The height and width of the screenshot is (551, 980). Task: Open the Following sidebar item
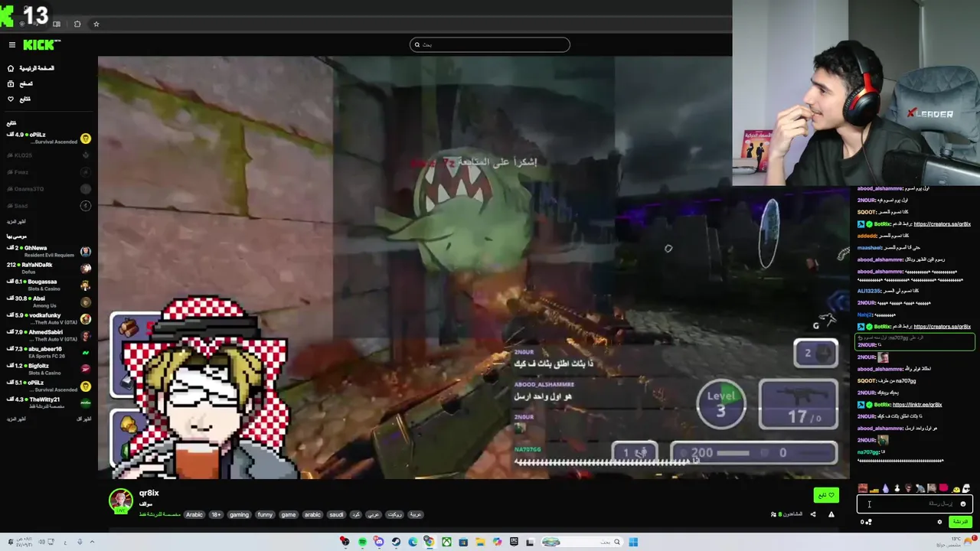19,99
